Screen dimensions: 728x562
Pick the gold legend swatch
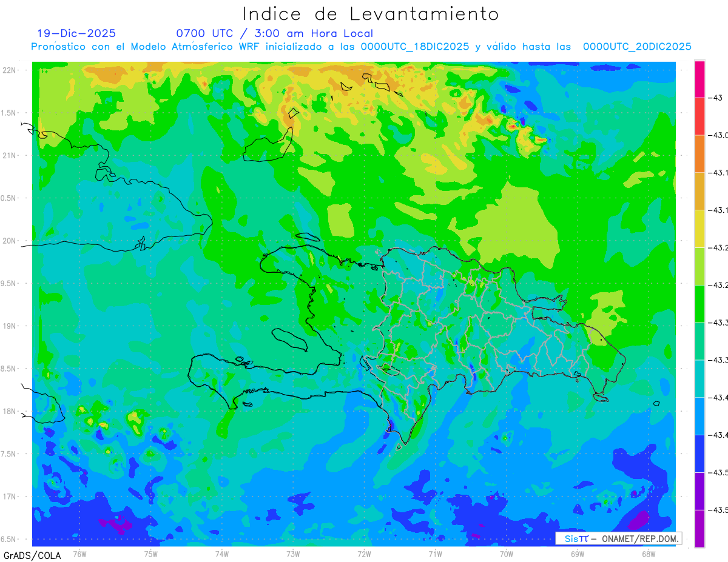click(699, 192)
